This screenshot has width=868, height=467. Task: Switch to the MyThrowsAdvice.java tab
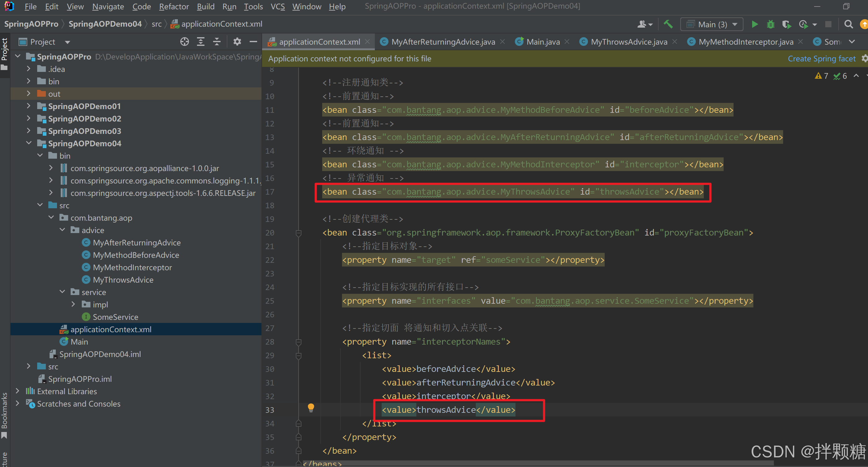(629, 42)
